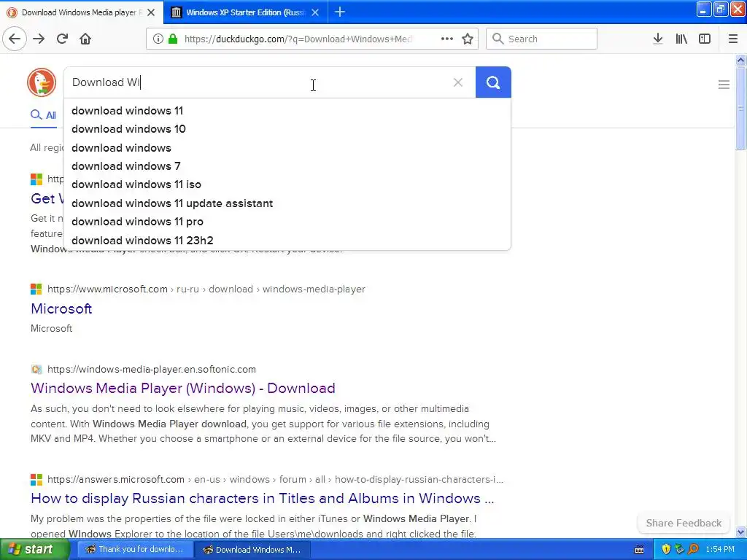Switch to Thank you for downlo... taskbar window
The image size is (747, 560).
click(x=135, y=550)
